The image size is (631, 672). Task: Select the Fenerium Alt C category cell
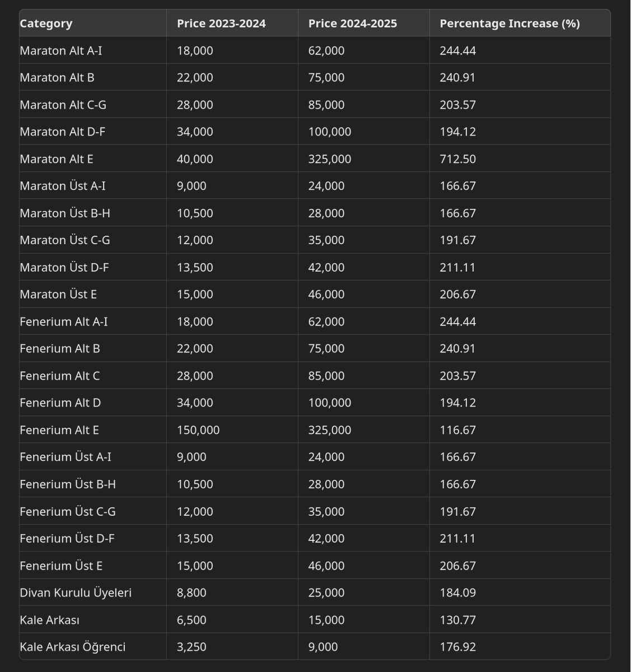[60, 376]
